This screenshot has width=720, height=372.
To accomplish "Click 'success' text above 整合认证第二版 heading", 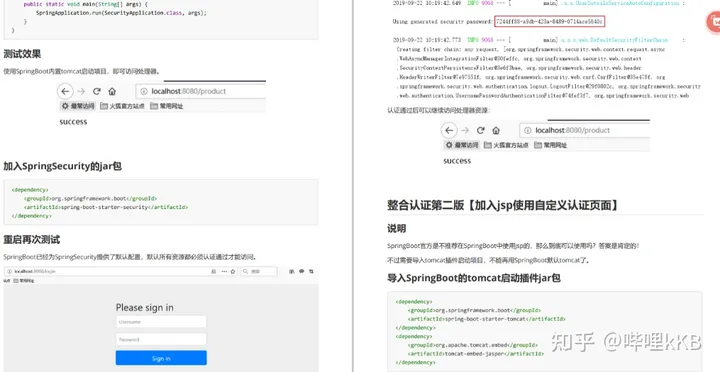I will click(x=457, y=161).
